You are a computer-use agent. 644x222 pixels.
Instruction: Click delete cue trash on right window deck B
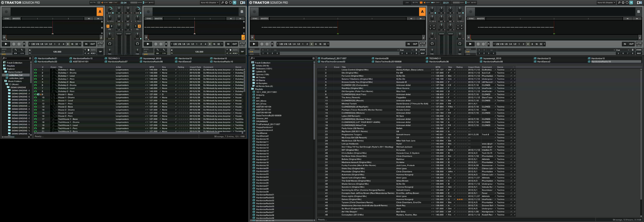(633, 50)
